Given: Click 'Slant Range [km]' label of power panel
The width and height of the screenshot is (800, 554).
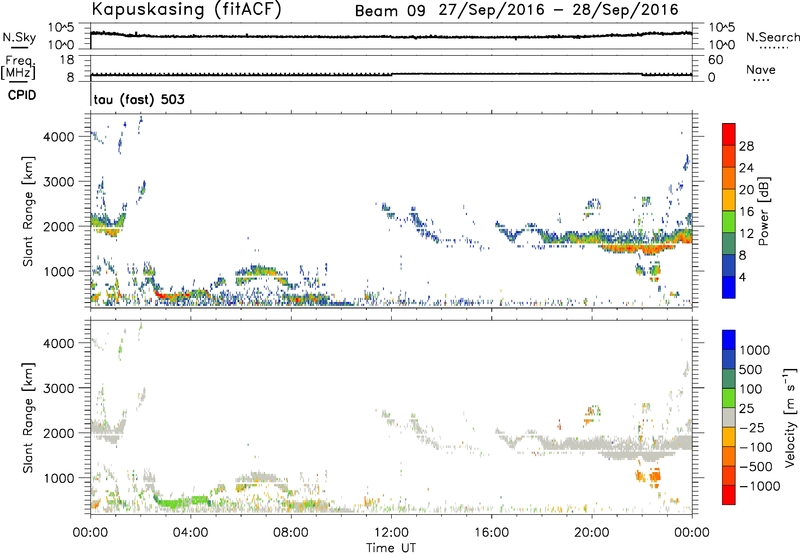Looking at the screenshot, I should click(x=28, y=211).
